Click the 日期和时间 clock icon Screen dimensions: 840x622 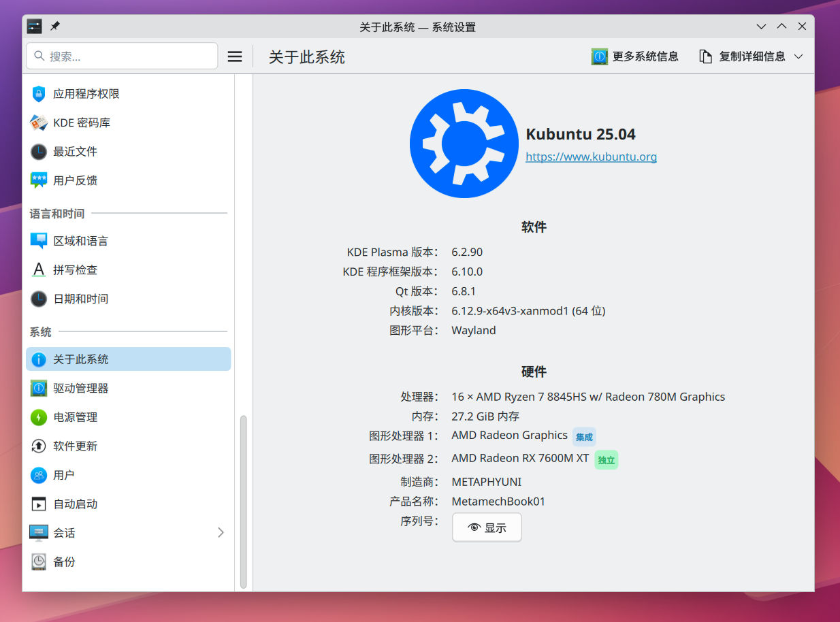39,299
